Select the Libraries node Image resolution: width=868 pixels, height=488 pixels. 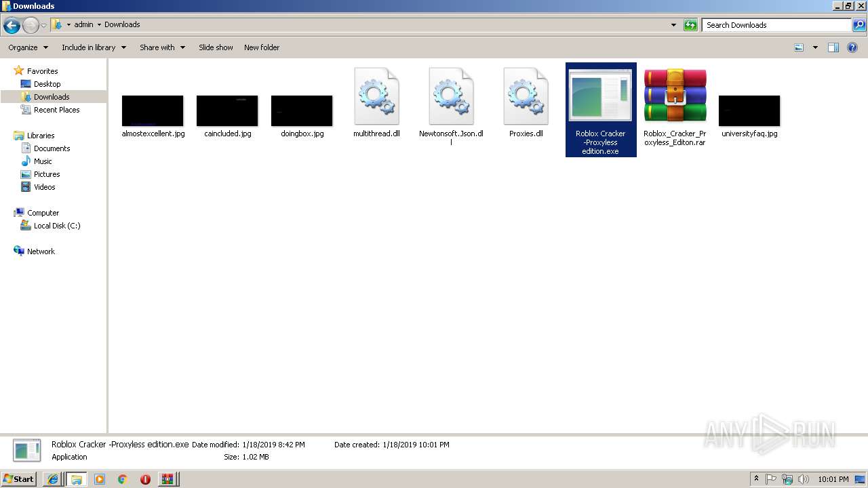pyautogui.click(x=40, y=136)
